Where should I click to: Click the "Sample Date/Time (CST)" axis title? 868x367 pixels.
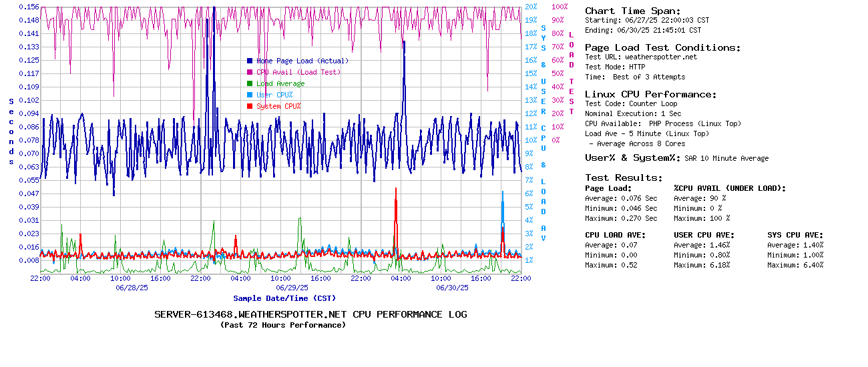(284, 298)
